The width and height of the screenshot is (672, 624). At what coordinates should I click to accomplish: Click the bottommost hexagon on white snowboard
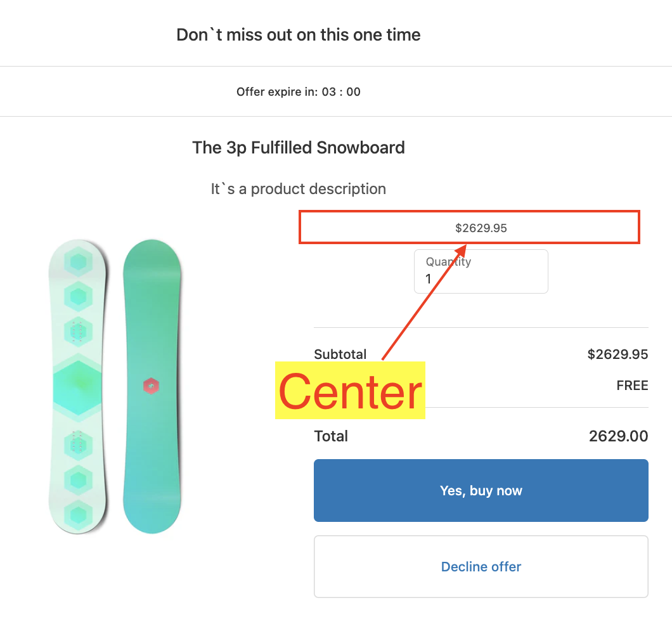(x=78, y=514)
